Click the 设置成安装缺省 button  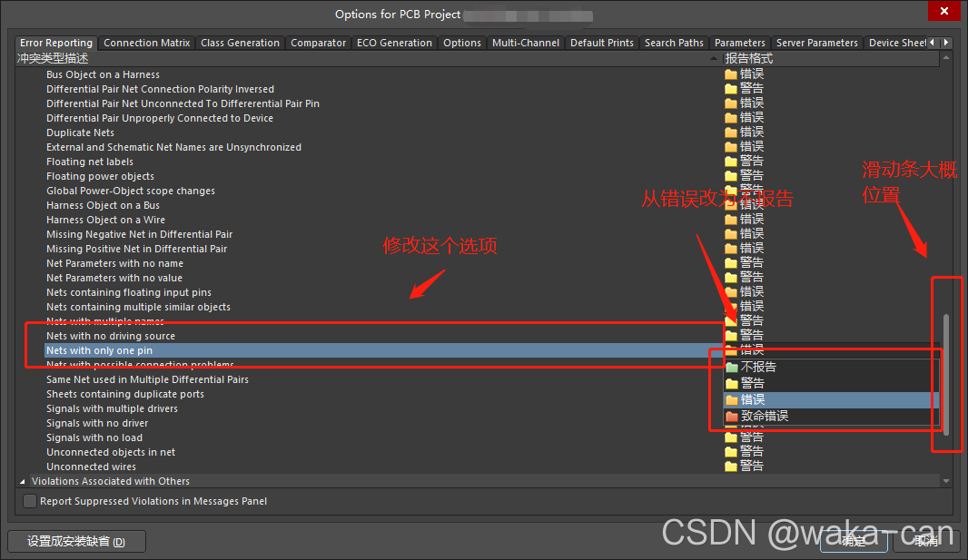pos(76,542)
